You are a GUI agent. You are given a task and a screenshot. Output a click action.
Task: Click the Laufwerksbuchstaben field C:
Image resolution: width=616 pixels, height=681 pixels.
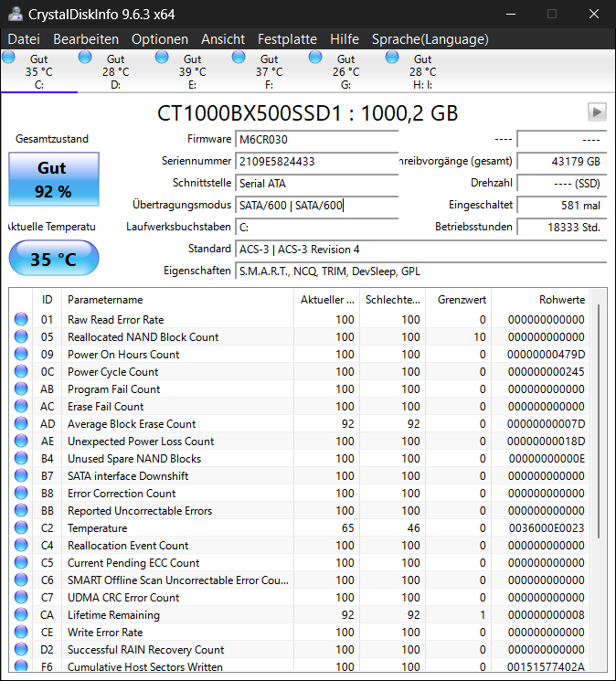317,227
